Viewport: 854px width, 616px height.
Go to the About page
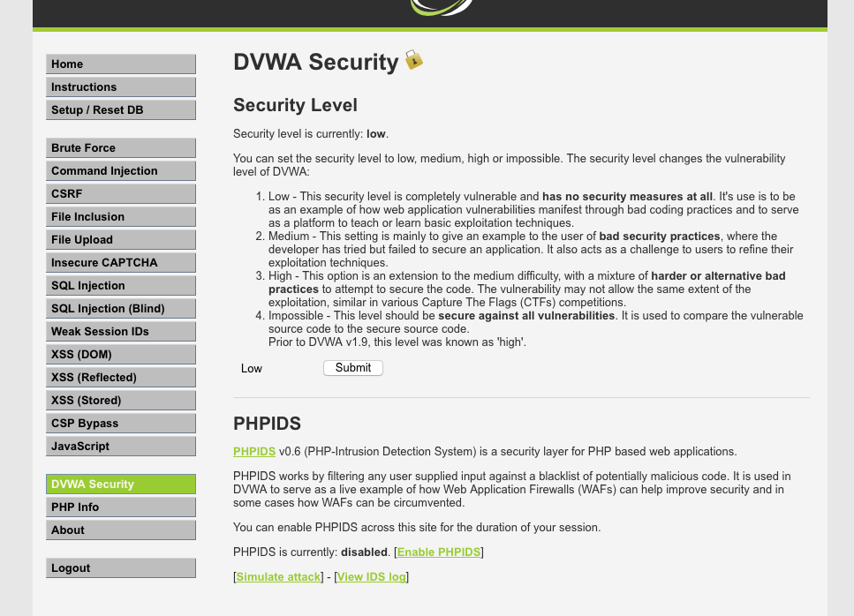click(x=121, y=530)
